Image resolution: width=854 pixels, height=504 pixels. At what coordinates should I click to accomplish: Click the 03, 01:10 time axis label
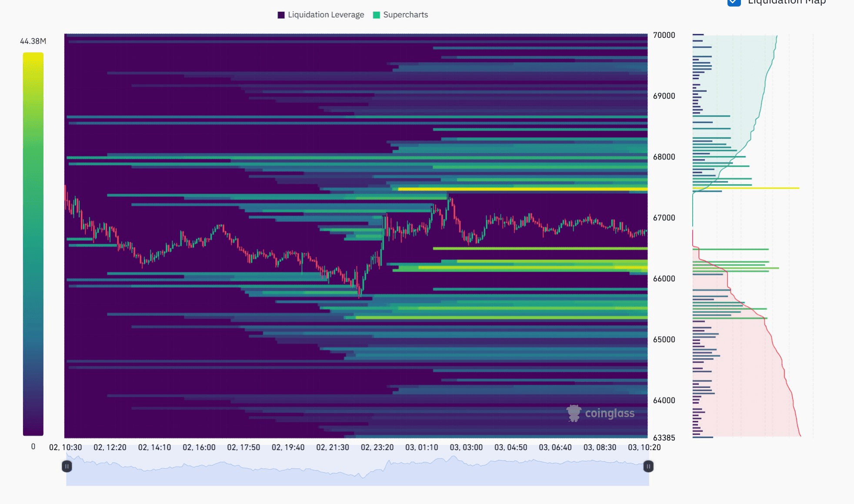[x=421, y=448]
